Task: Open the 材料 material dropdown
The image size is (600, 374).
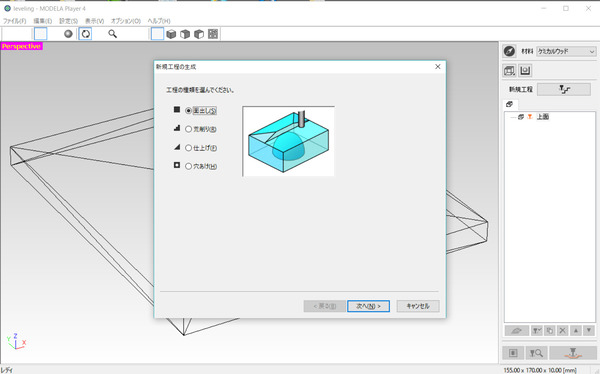Action: 566,51
